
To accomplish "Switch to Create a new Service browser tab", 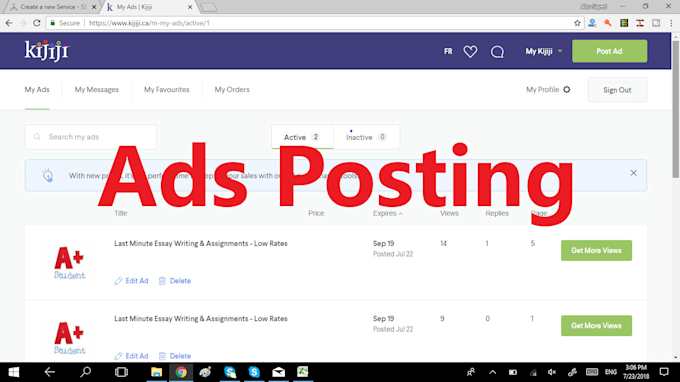I will point(53,7).
